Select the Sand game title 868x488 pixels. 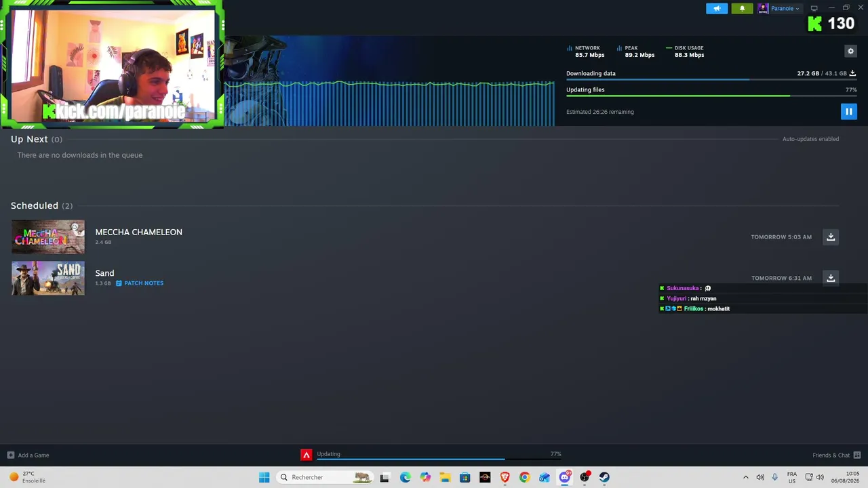(x=104, y=273)
